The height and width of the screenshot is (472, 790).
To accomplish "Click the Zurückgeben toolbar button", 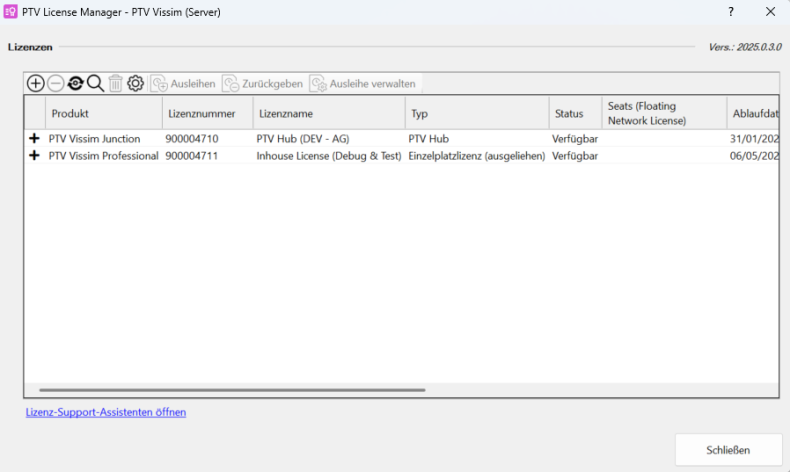I will [x=262, y=84].
